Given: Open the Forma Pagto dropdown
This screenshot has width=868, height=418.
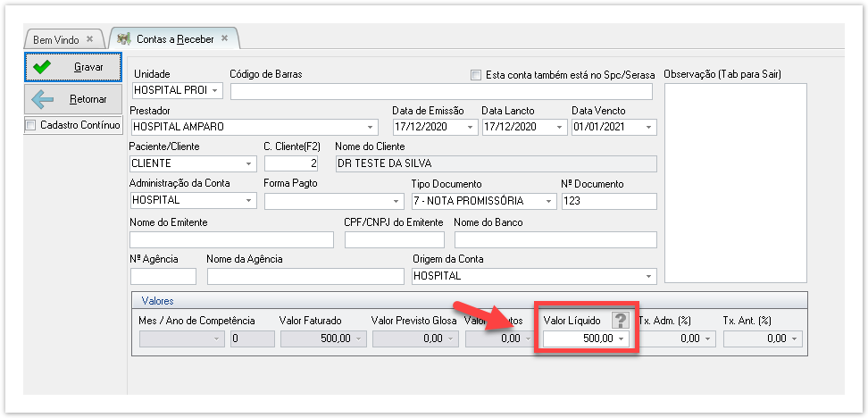Looking at the screenshot, I should click(x=396, y=201).
